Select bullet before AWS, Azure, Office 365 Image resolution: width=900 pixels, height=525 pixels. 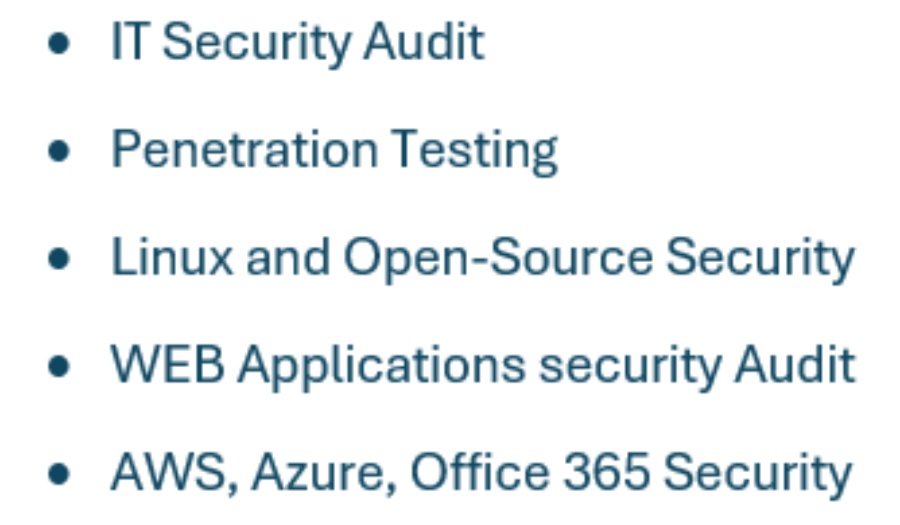point(59,474)
